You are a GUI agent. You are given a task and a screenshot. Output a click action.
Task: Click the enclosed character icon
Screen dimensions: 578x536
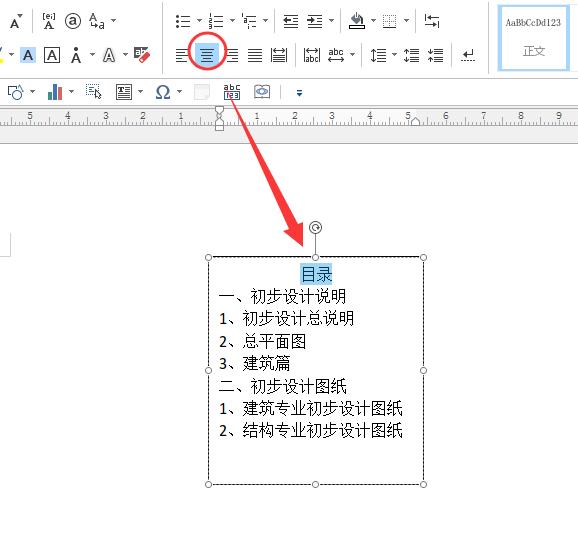click(73, 21)
